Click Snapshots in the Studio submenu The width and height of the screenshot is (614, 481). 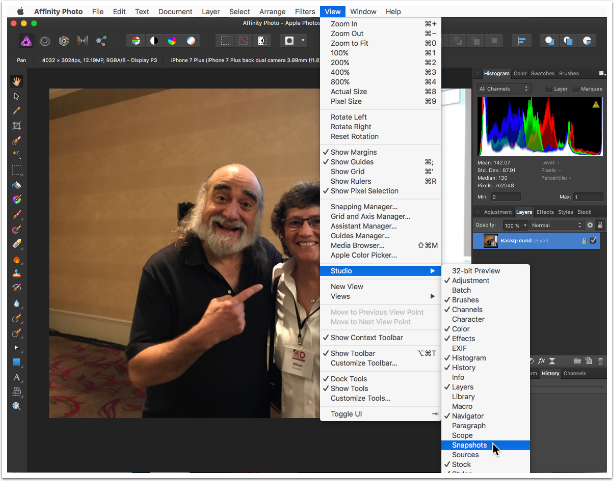click(x=469, y=445)
